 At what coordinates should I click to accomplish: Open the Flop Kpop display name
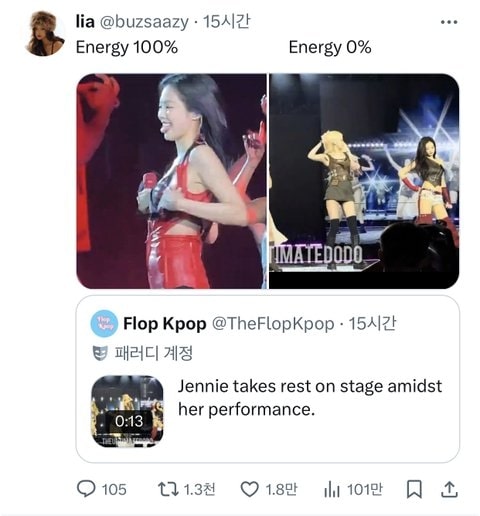click(x=165, y=324)
